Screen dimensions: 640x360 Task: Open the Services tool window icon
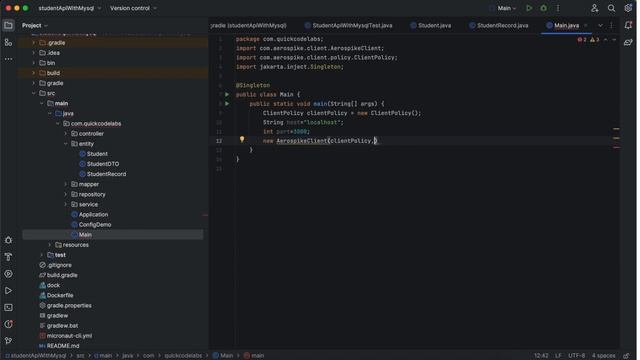tap(8, 274)
